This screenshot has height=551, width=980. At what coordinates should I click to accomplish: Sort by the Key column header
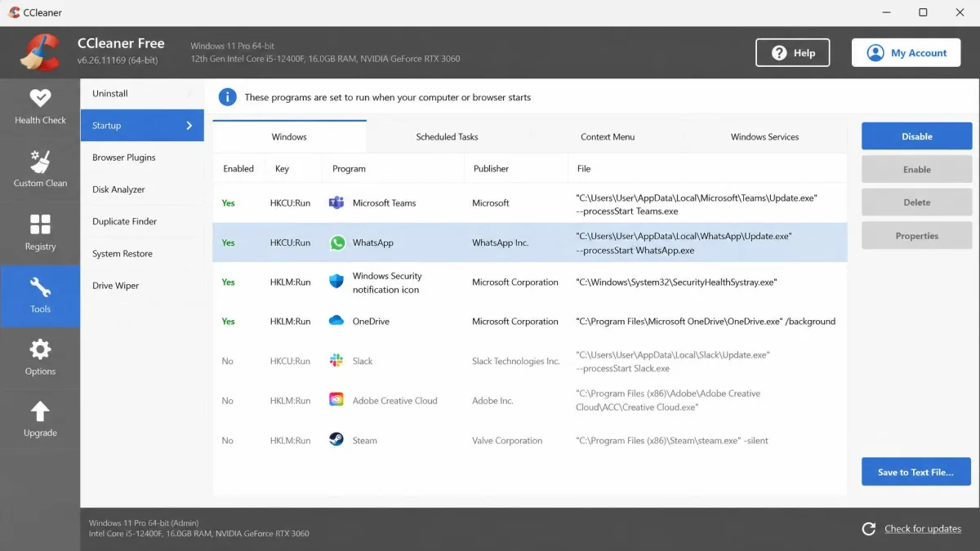point(282,169)
